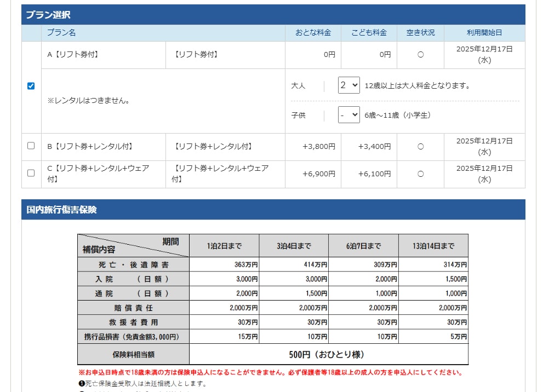Click the 500円（おひとり様） insurance fee cell
The image size is (543, 392).
328,354
